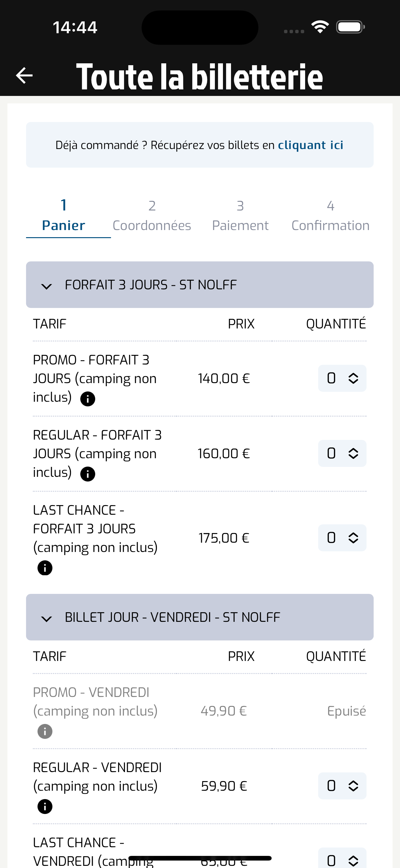
Task: Follow the 'cliquant ici' link
Action: point(310,145)
